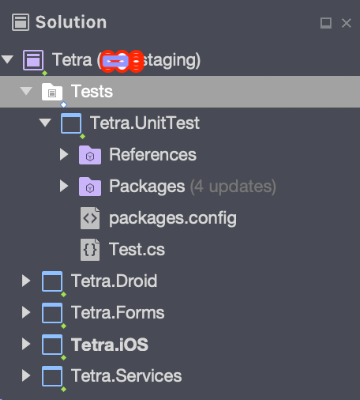The image size is (360, 400).
Task: Close the Solution pad
Action: click(347, 23)
